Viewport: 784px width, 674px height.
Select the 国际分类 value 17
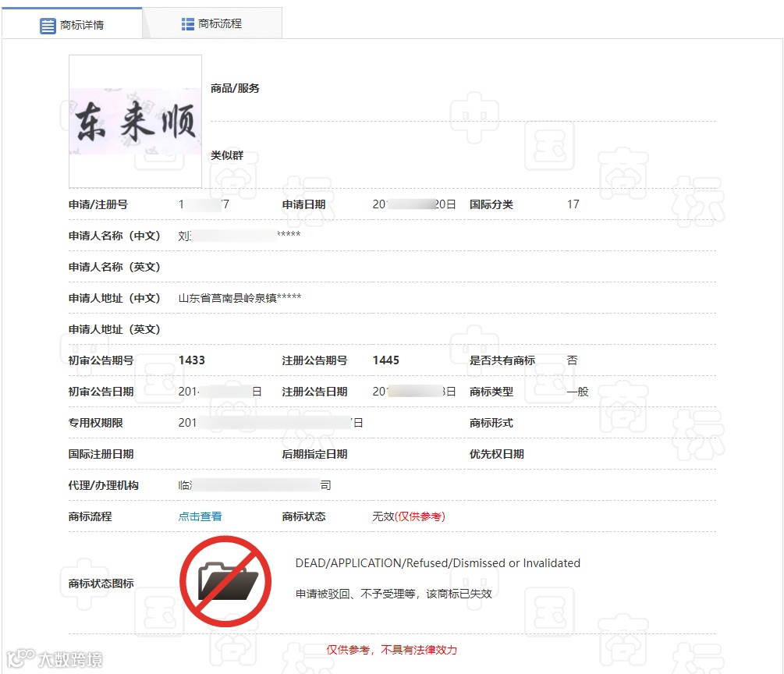(x=573, y=204)
